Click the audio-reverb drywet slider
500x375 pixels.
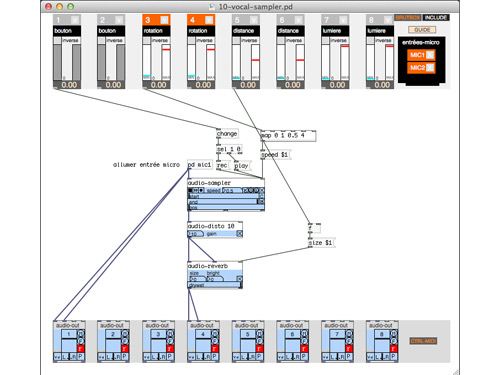(215, 285)
